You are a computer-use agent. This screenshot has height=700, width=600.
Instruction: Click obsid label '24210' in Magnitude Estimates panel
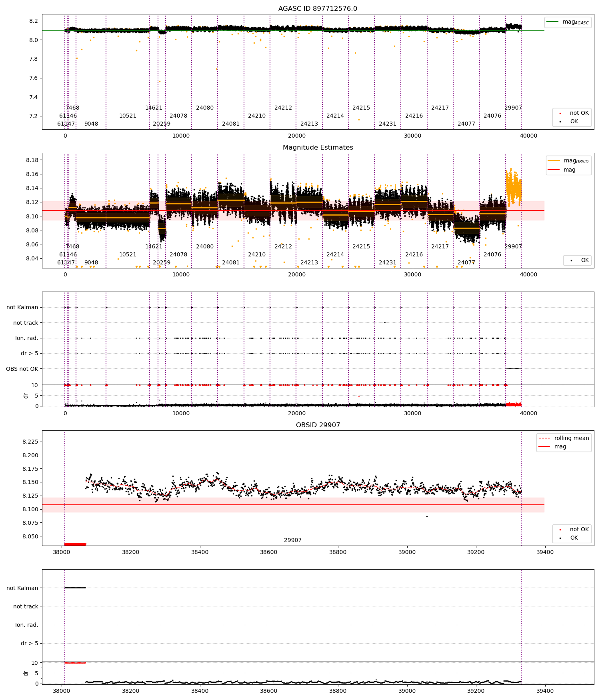tap(257, 255)
